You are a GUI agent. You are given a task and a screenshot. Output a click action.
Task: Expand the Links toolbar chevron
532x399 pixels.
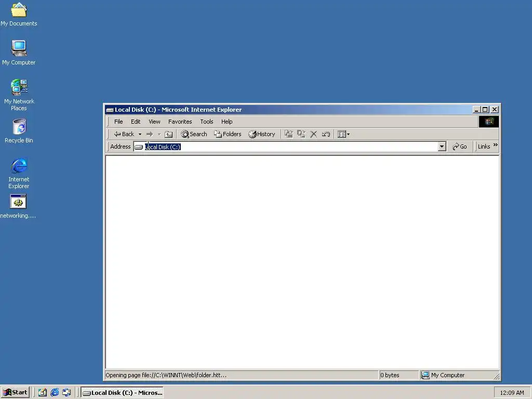(x=495, y=145)
